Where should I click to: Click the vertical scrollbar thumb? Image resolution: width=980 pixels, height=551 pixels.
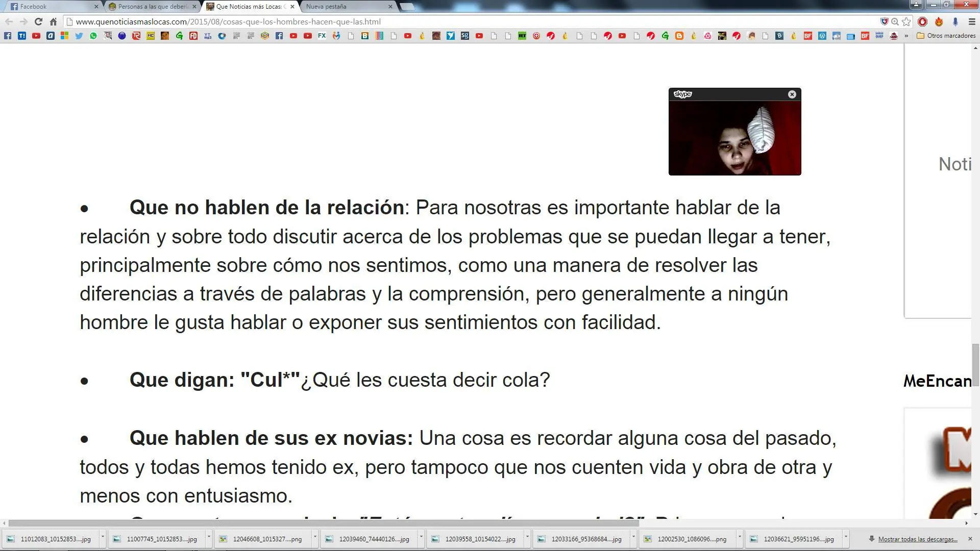coord(975,365)
